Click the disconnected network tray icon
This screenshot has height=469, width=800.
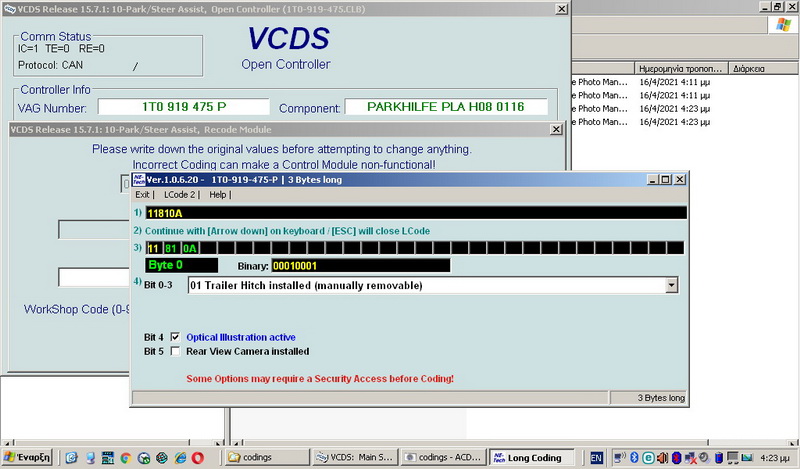click(690, 457)
